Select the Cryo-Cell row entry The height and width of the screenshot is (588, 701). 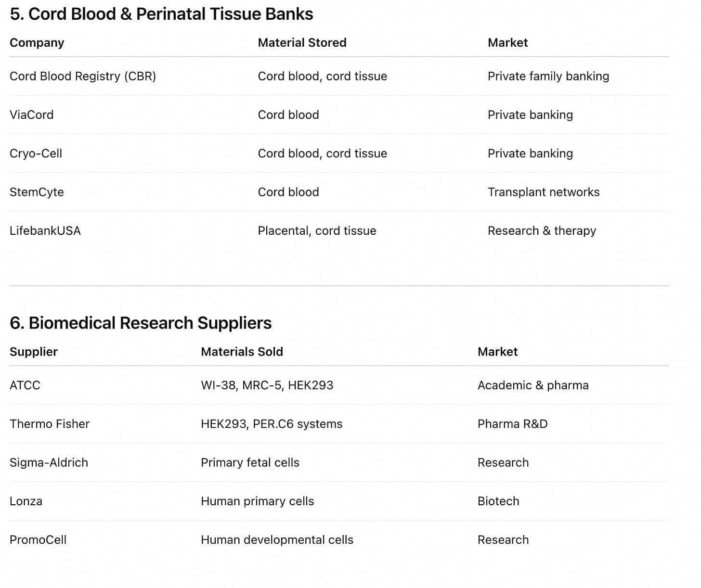(36, 153)
